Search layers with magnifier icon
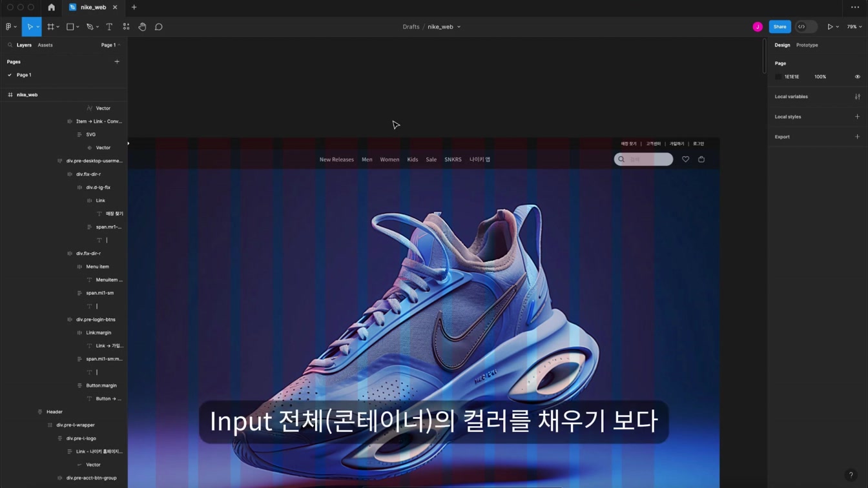This screenshot has width=868, height=488. tap(10, 45)
